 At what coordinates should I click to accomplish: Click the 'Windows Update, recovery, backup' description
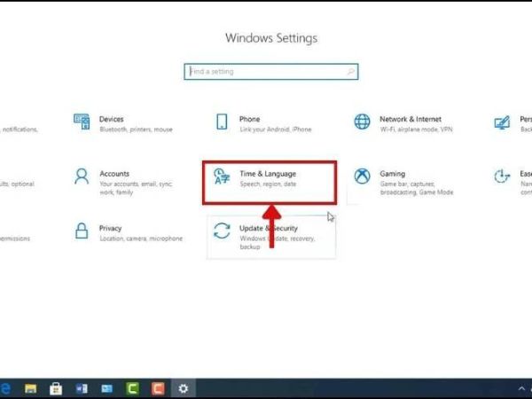pyautogui.click(x=278, y=243)
